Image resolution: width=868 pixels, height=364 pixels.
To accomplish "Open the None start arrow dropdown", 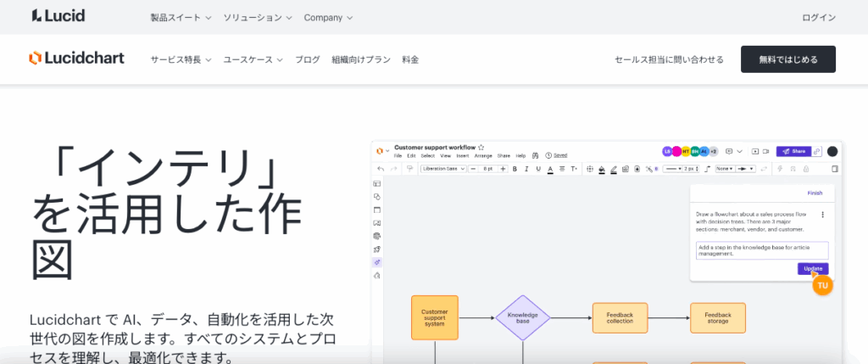I will coord(726,169).
